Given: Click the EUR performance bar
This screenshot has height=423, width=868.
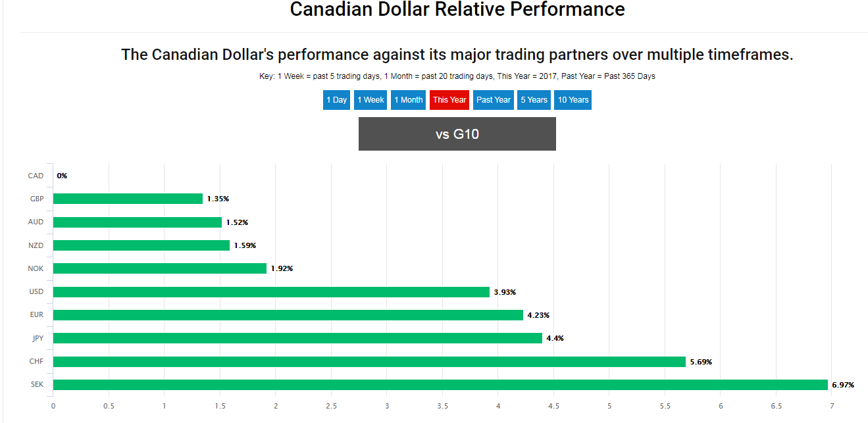Looking at the screenshot, I should 288,315.
